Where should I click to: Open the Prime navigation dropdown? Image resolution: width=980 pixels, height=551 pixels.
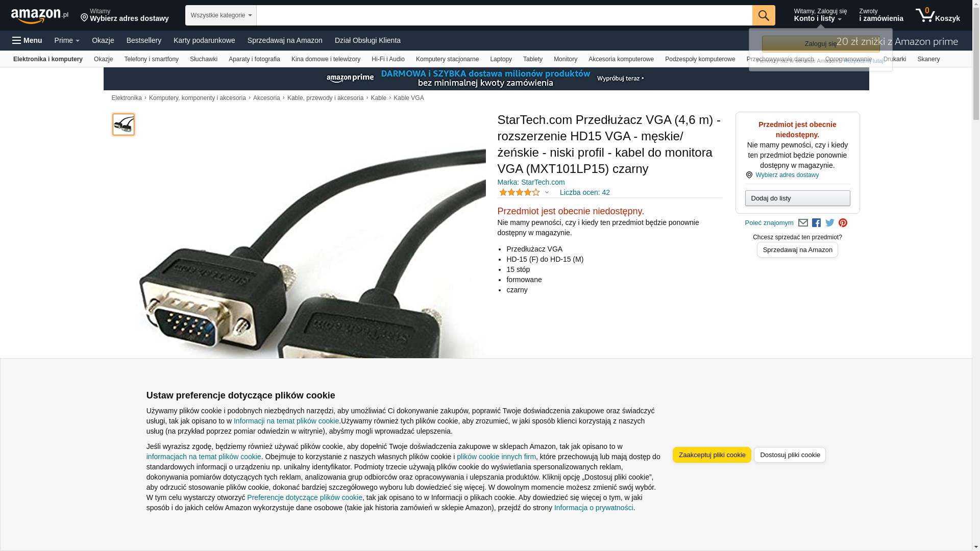click(67, 40)
